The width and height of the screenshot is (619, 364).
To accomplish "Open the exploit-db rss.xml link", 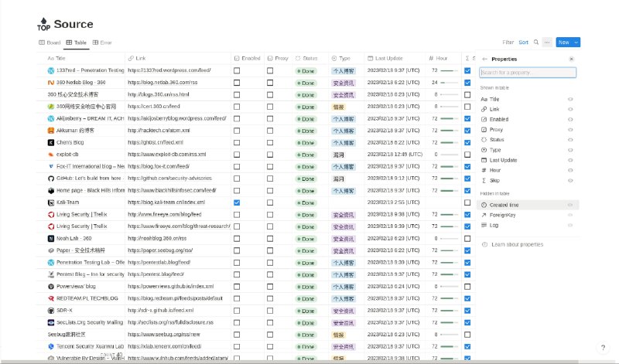I will [x=166, y=155].
